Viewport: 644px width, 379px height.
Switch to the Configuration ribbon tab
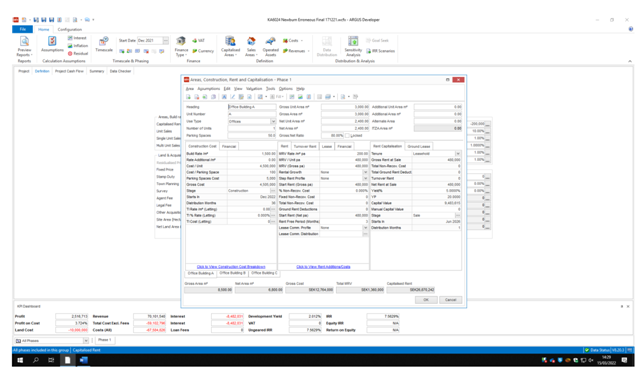coord(70,29)
